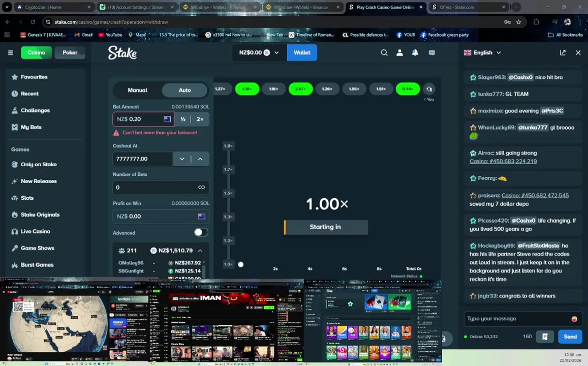Increase Cashout At with up chevron
588x366 pixels.
(x=200, y=159)
